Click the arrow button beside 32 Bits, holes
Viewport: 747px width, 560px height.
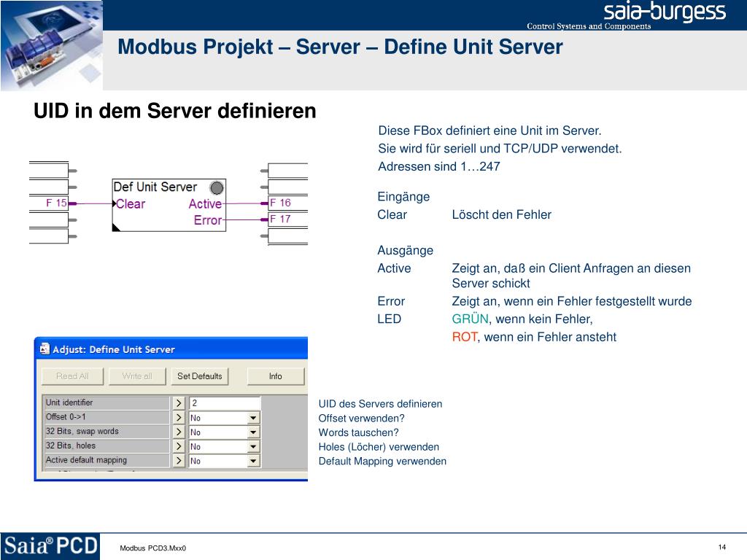179,446
